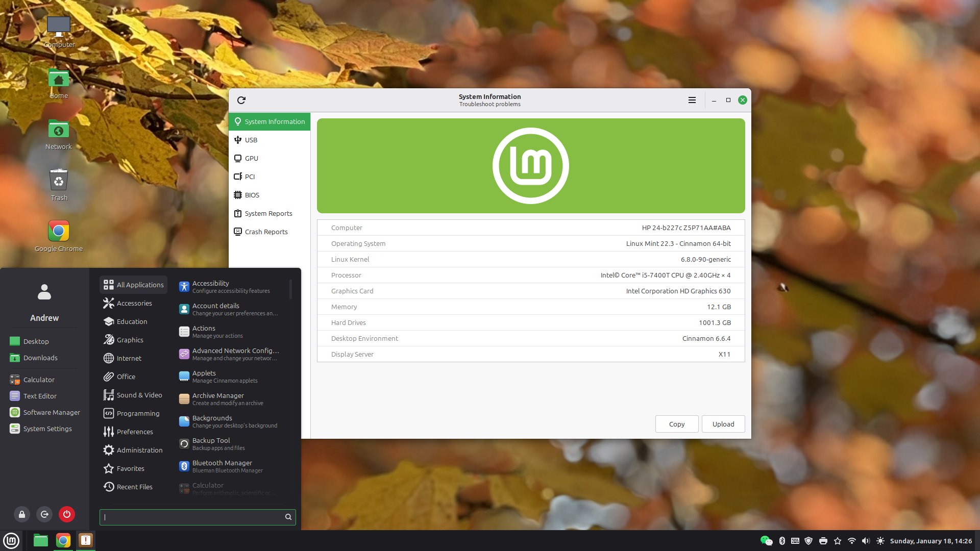Screen dimensions: 980x551
Task: Open the Graphics category
Action: pos(134,340)
